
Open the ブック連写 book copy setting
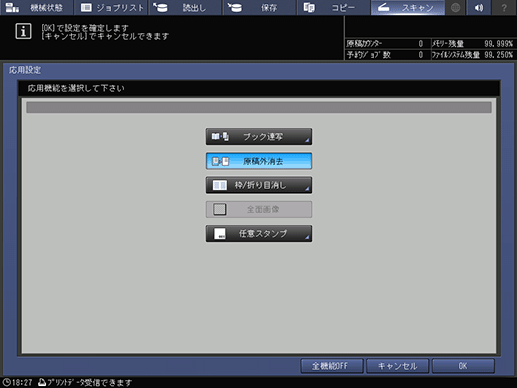coord(259,137)
